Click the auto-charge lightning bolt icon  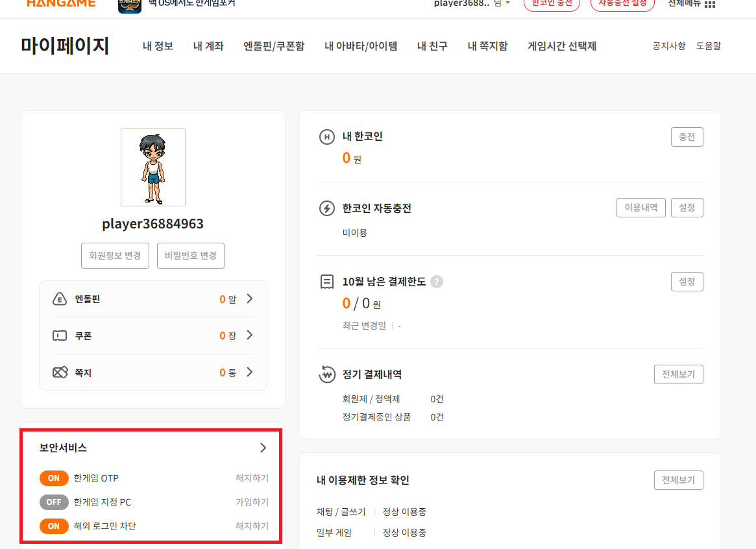(327, 209)
